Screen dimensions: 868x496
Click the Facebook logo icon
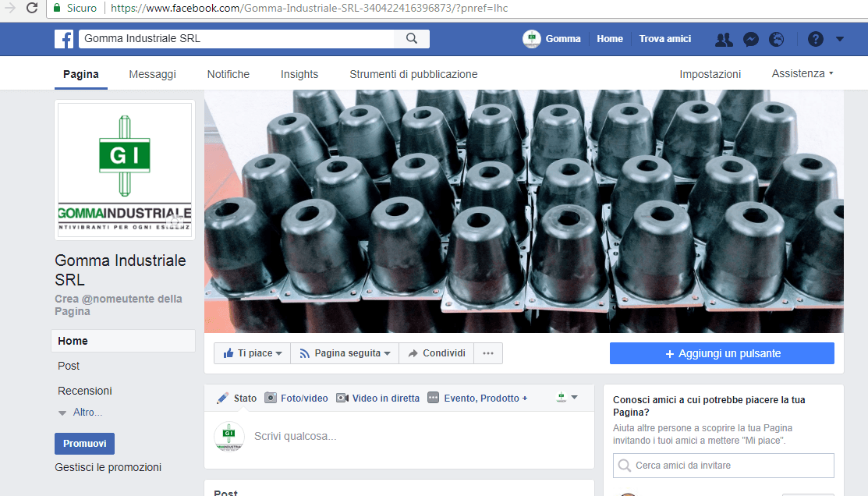(64, 39)
